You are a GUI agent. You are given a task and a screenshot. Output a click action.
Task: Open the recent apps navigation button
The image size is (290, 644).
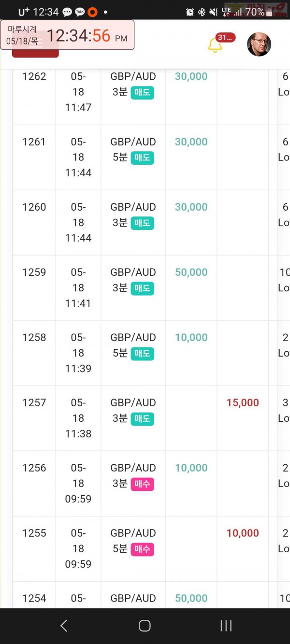point(226,626)
